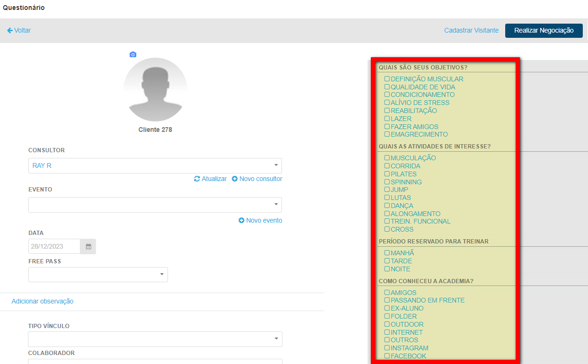Expand the TIPO VÍNCULO dropdown

(x=155, y=339)
